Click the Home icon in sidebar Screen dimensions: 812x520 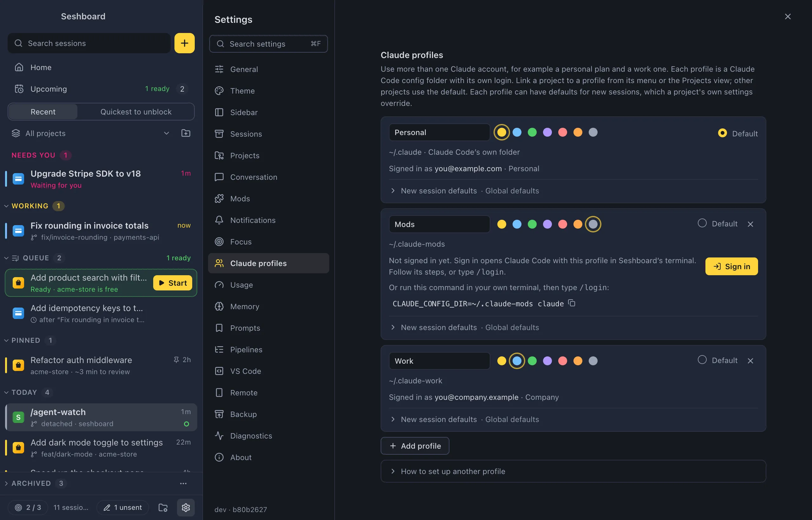point(19,67)
